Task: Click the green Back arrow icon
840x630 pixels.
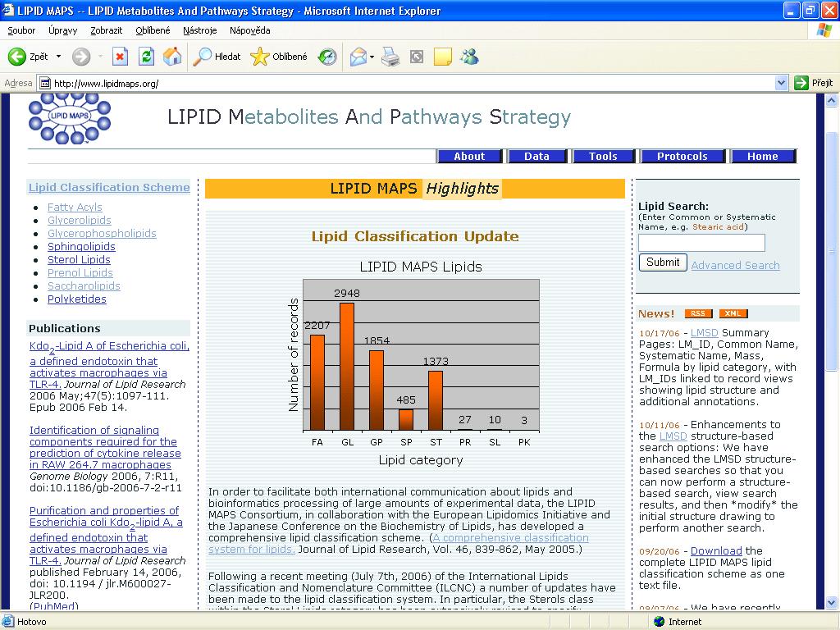Action: [16, 57]
